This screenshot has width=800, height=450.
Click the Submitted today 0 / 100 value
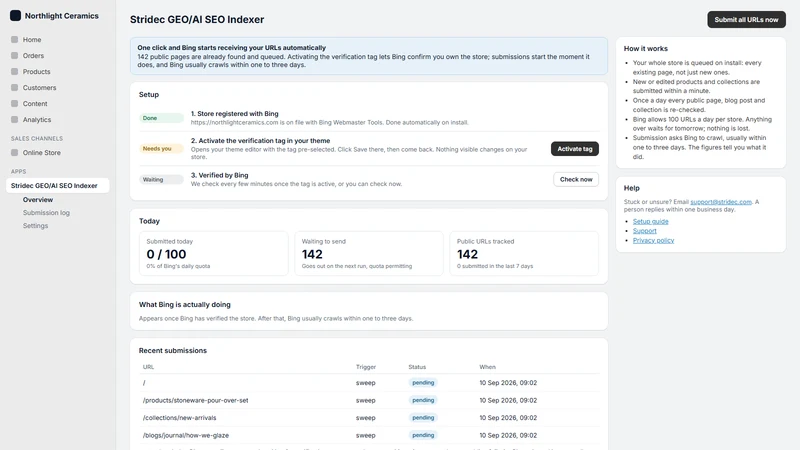166,254
